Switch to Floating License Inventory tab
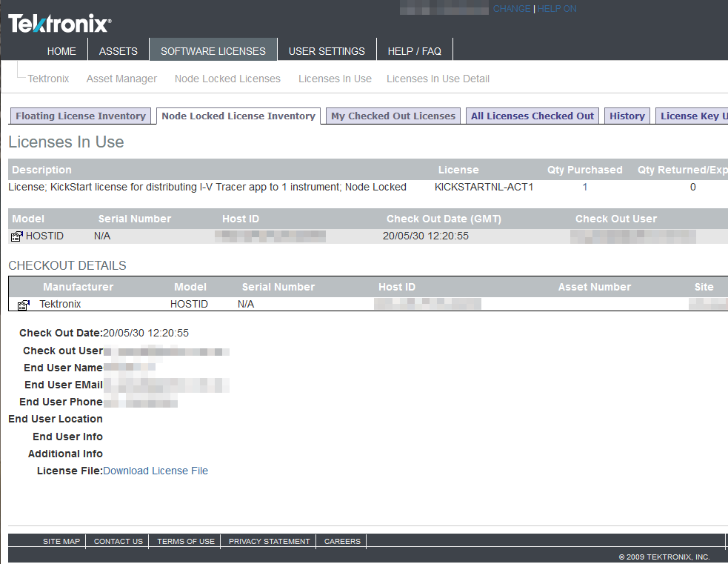 (80, 116)
